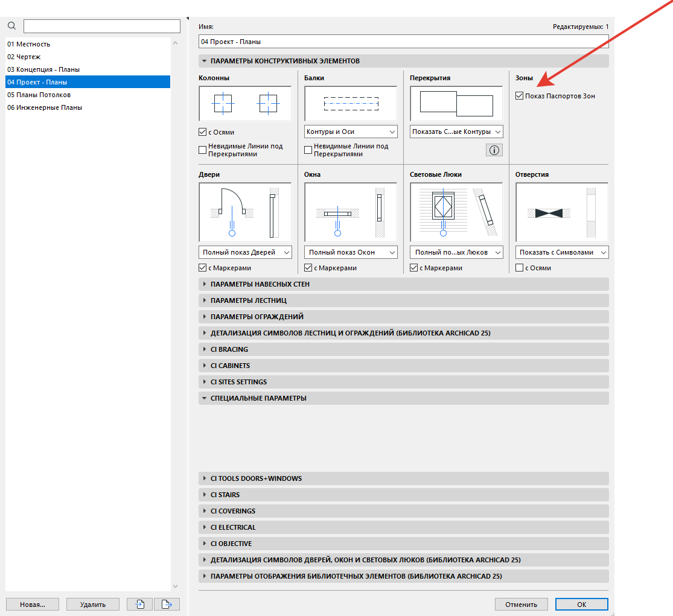Click the Имя name input field
The image size is (673, 616).
click(403, 42)
